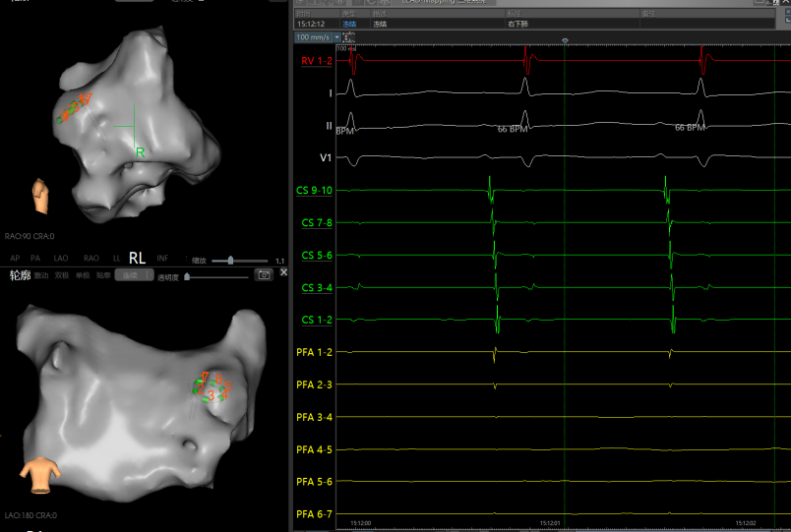Image resolution: width=791 pixels, height=532 pixels.
Task: Select the RL view orientation
Action: (x=137, y=258)
